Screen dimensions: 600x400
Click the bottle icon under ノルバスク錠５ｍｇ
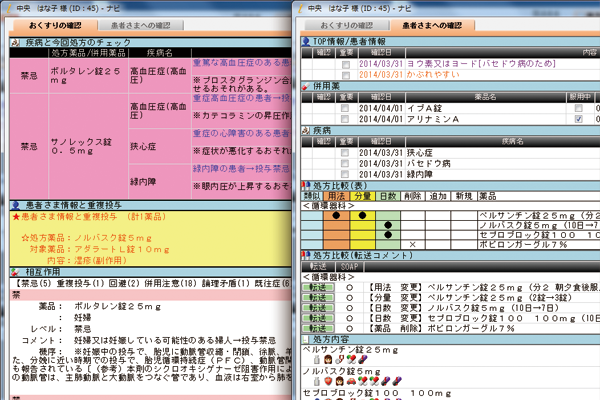(x=317, y=381)
